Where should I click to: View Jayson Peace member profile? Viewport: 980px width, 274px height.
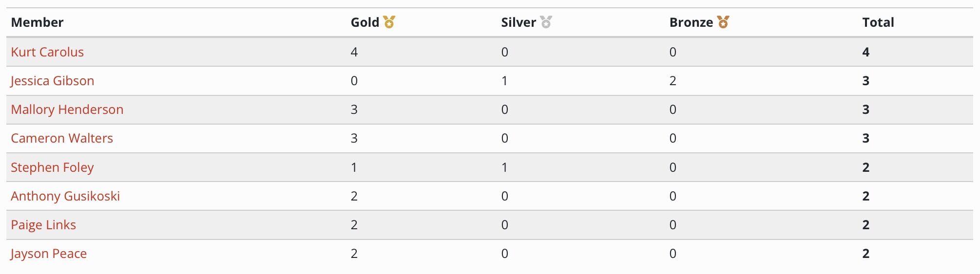point(49,254)
